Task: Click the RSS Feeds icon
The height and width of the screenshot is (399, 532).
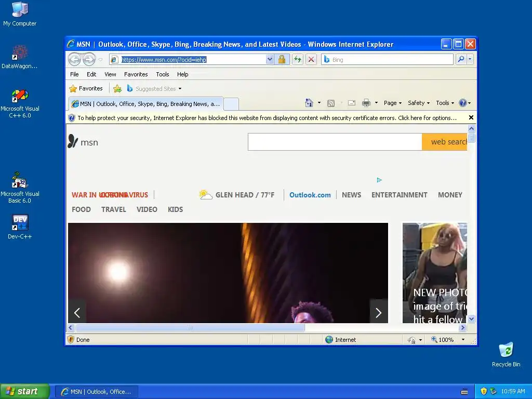Action: pyautogui.click(x=331, y=103)
